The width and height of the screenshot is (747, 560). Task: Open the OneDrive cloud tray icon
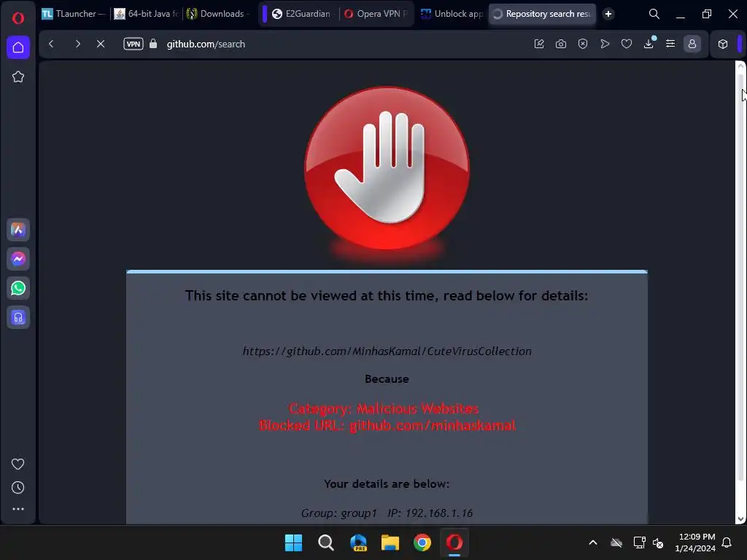[616, 542]
